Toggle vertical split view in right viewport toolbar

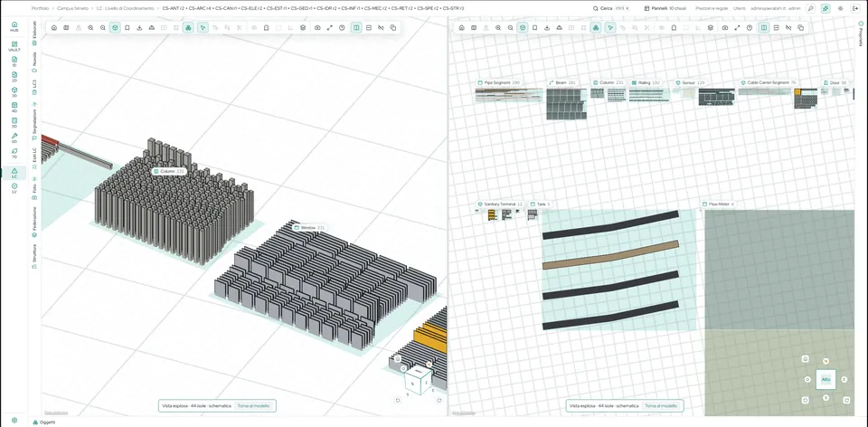[x=764, y=28]
